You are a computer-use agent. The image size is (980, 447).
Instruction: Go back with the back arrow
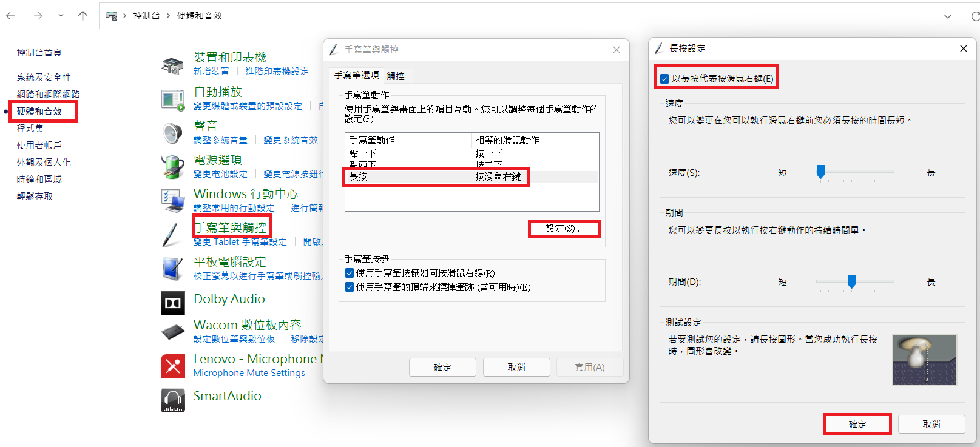point(10,16)
